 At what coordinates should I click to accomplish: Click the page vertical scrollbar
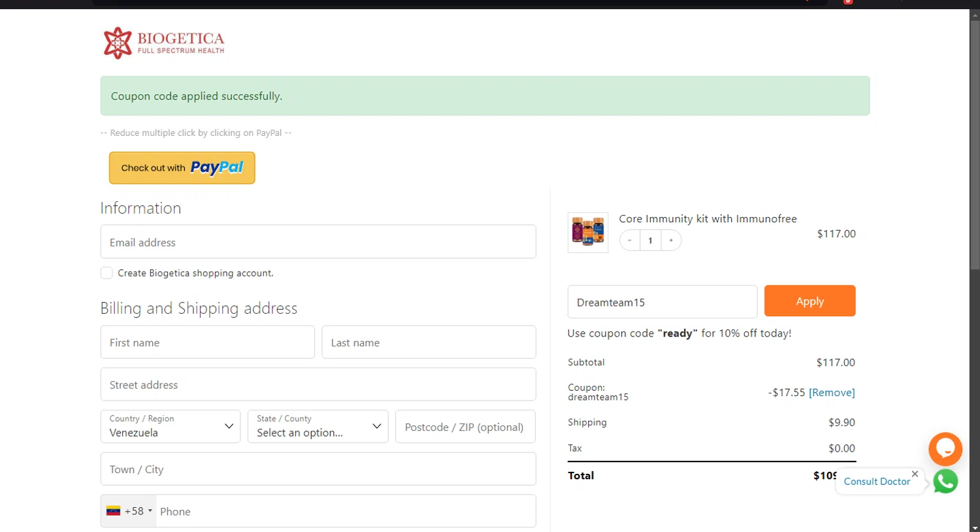tap(975, 144)
